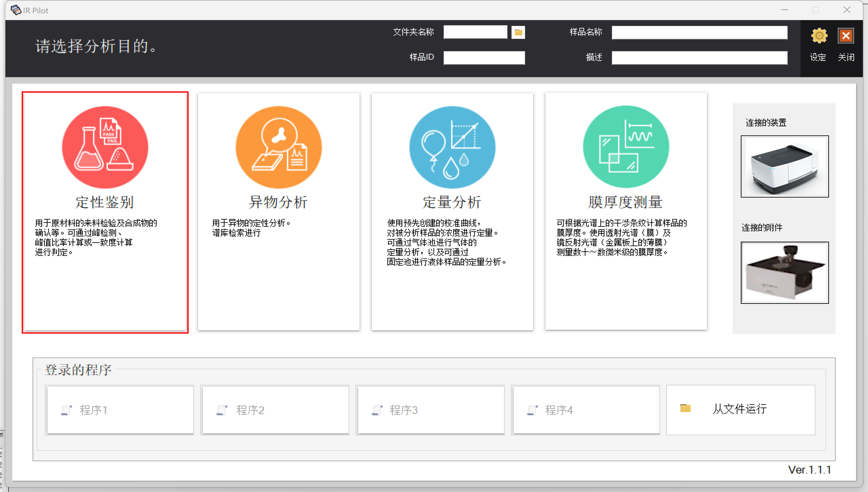Run registered program 程序1
The width and height of the screenshot is (868, 492).
pos(119,410)
